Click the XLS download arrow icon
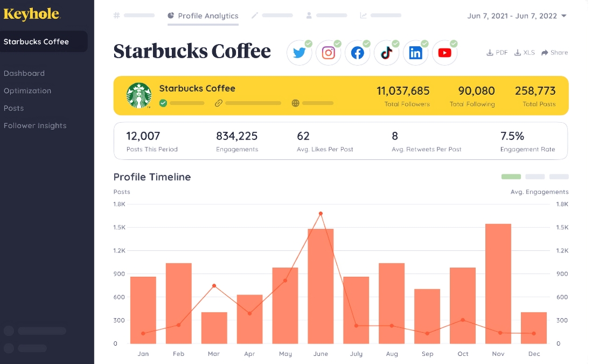The height and width of the screenshot is (364, 612). pyautogui.click(x=518, y=53)
